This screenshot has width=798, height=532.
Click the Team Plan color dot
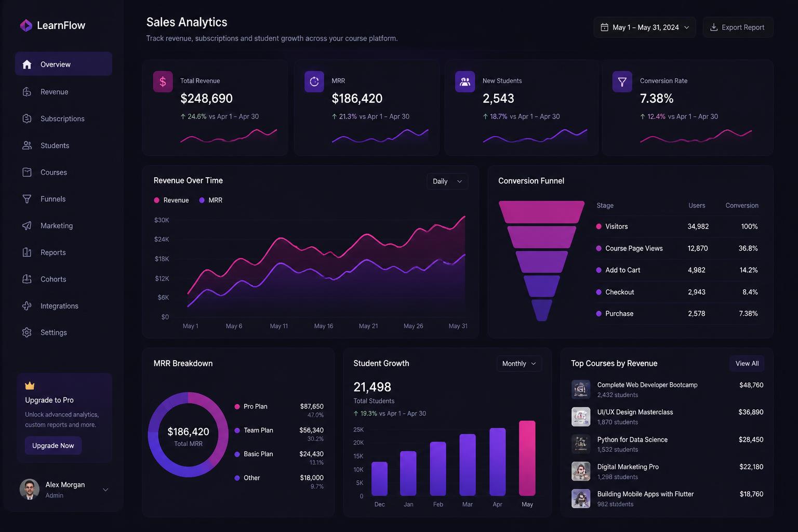tap(237, 430)
